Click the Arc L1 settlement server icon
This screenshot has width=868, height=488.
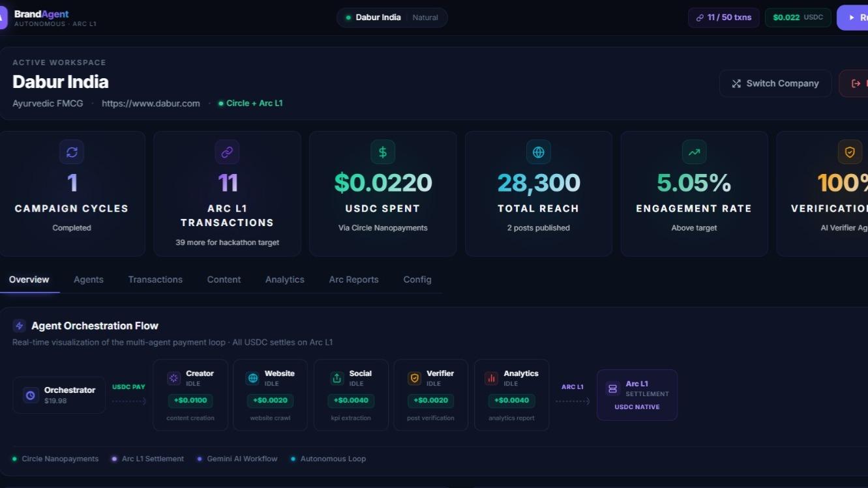point(612,389)
